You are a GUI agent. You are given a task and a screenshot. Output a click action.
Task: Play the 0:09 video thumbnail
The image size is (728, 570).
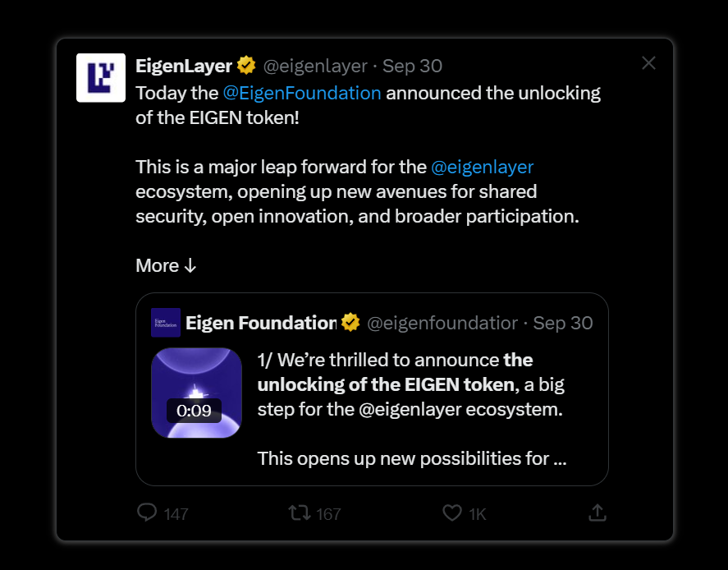pos(195,393)
